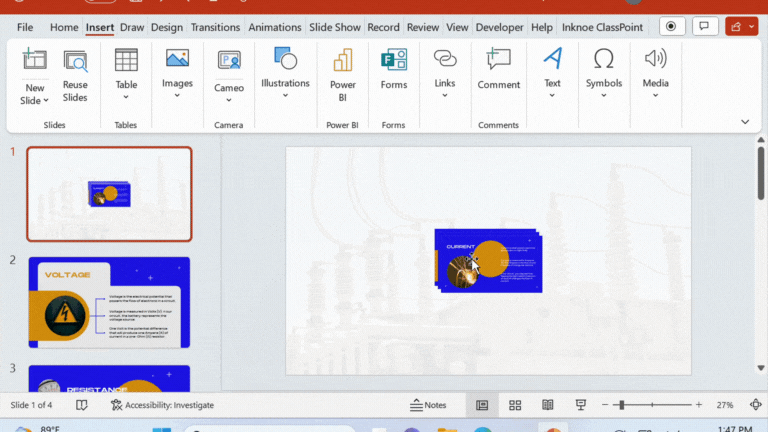Expand the Images dropdown arrow
The image size is (768, 432).
point(177,96)
